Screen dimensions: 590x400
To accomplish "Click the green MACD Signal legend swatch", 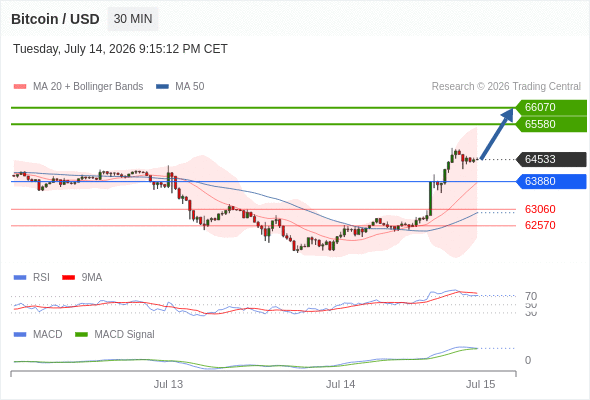I will pyautogui.click(x=81, y=335).
